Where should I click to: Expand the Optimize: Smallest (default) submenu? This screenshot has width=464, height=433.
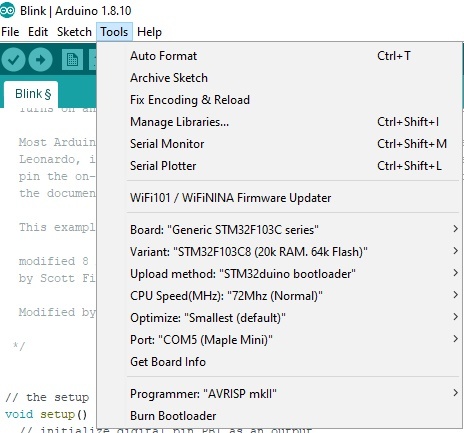click(279, 318)
